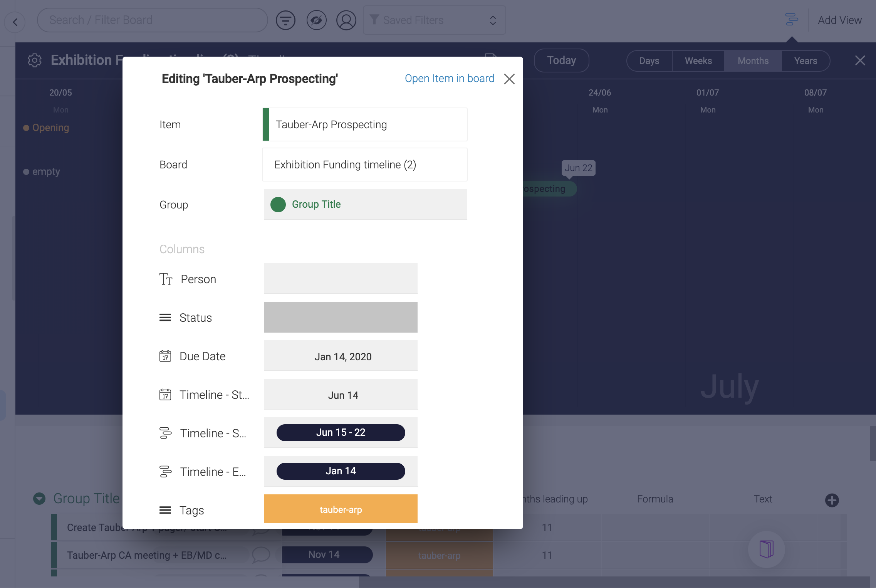The image size is (876, 588).
Task: Select the Opening group legend
Action: point(46,128)
